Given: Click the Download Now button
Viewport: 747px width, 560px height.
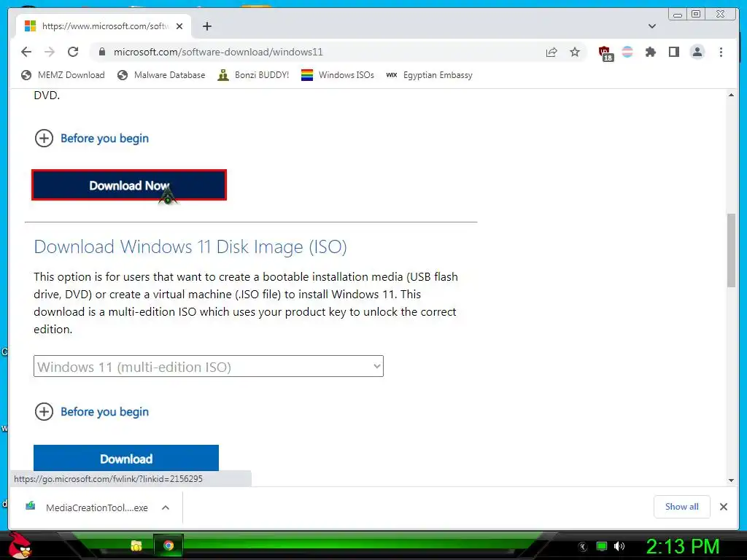Looking at the screenshot, I should pos(129,184).
